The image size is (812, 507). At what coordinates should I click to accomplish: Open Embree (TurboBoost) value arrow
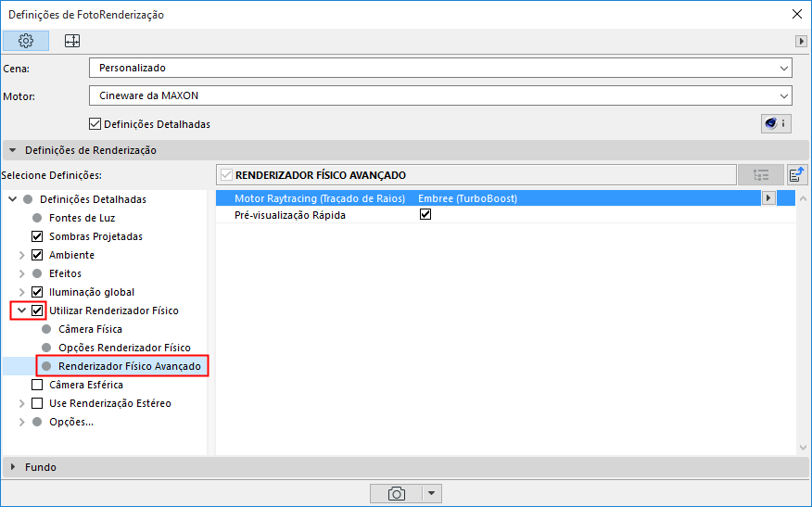tap(768, 197)
